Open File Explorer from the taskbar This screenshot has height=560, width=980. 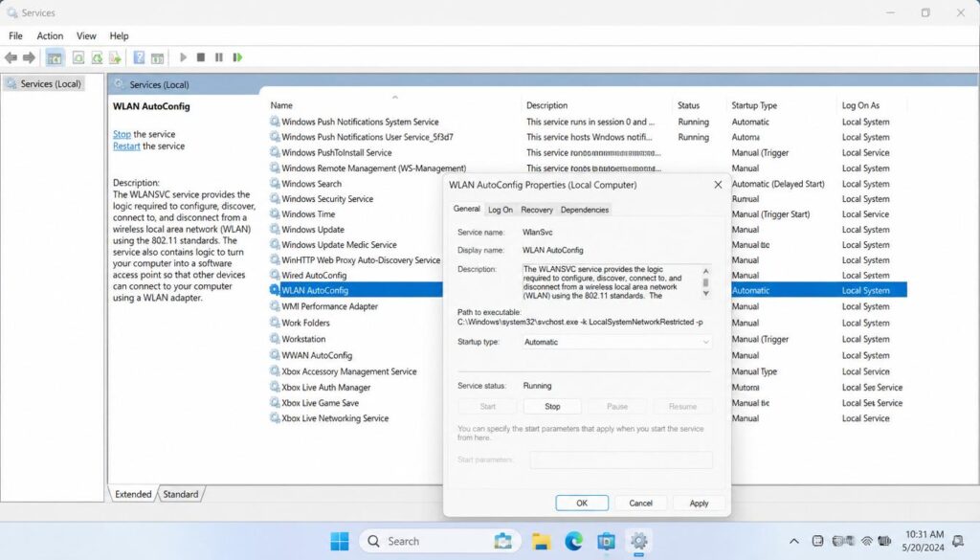(x=541, y=541)
